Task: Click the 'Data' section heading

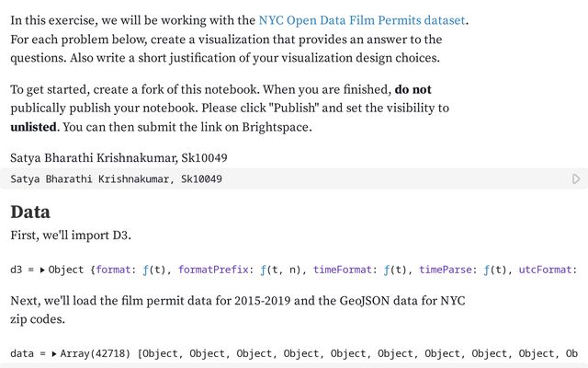Action: (x=30, y=212)
